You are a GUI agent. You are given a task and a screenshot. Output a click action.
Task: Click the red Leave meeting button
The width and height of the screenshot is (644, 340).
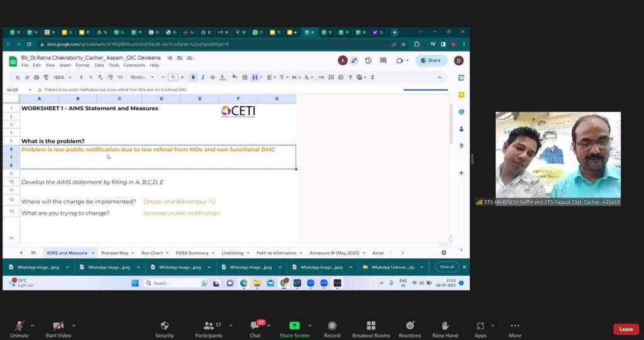[626, 329]
